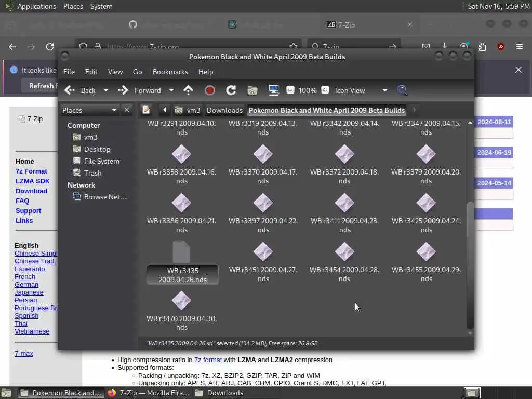Switch to the 7-Zip Firefox tab
532x399 pixels.
click(370, 25)
